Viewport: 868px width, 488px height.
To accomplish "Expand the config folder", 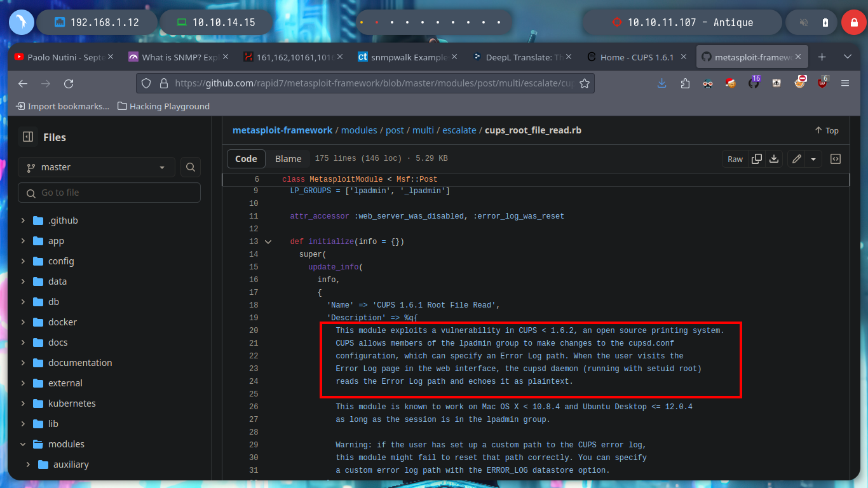I will pyautogui.click(x=23, y=261).
